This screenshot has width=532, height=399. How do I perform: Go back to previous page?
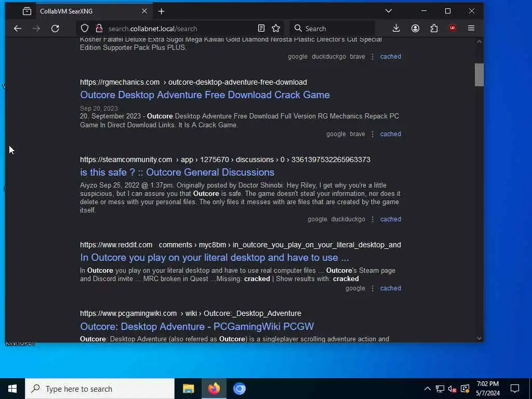(x=18, y=29)
